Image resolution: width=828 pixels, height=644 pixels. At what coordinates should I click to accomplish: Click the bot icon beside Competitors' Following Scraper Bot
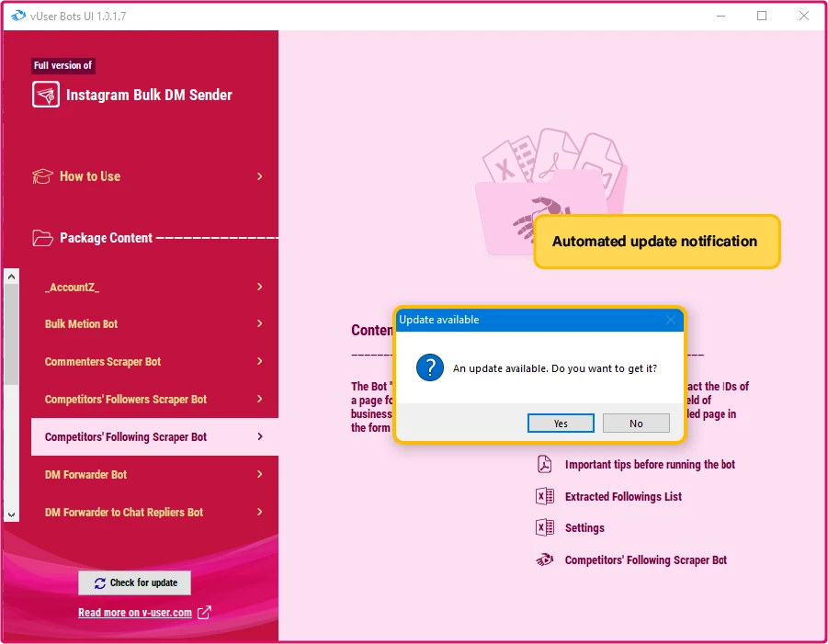coord(544,559)
